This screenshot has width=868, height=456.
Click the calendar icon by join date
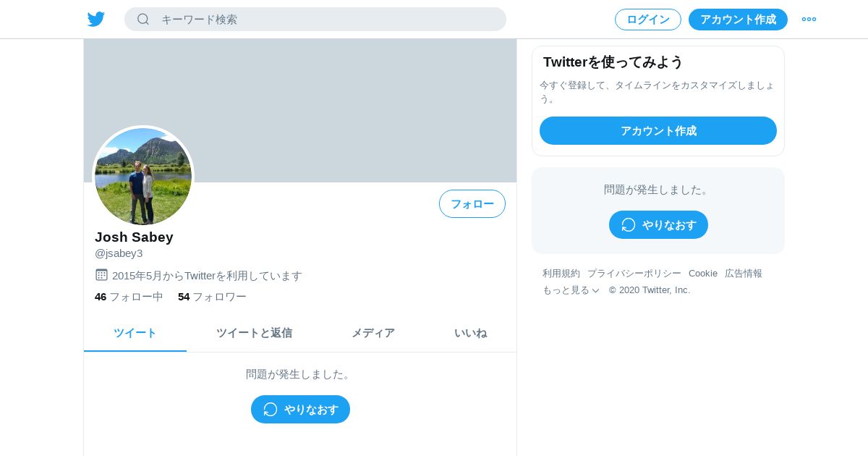101,275
